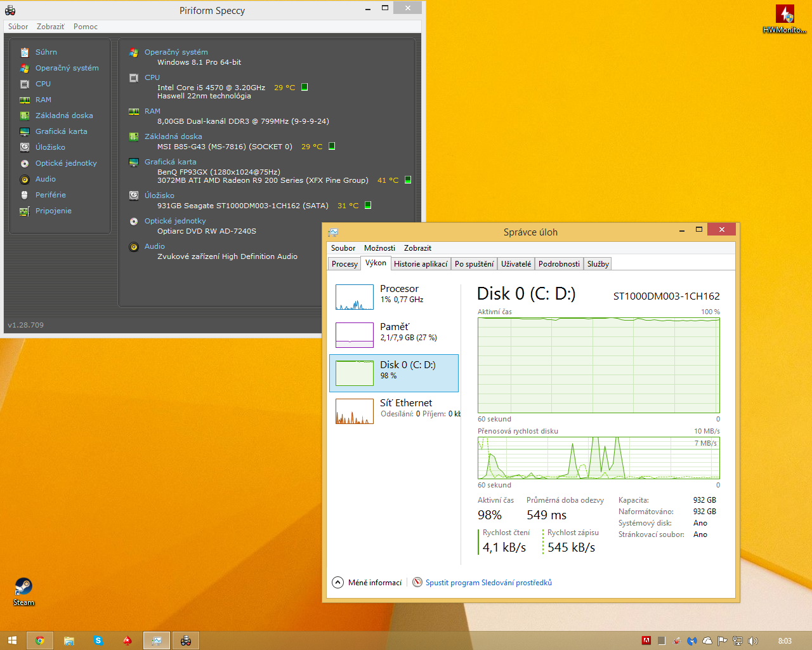812x650 pixels.
Task: Open Steam desktop shortcut
Action: click(x=23, y=591)
